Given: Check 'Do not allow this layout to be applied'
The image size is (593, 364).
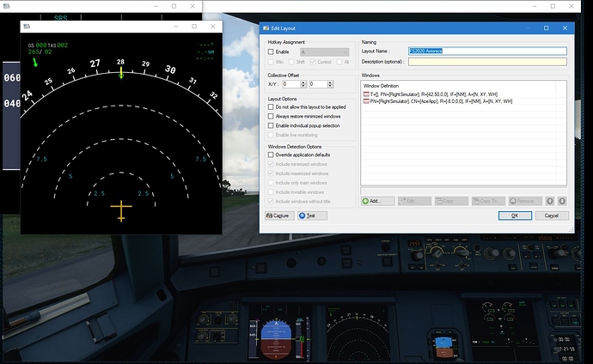Looking at the screenshot, I should click(271, 106).
